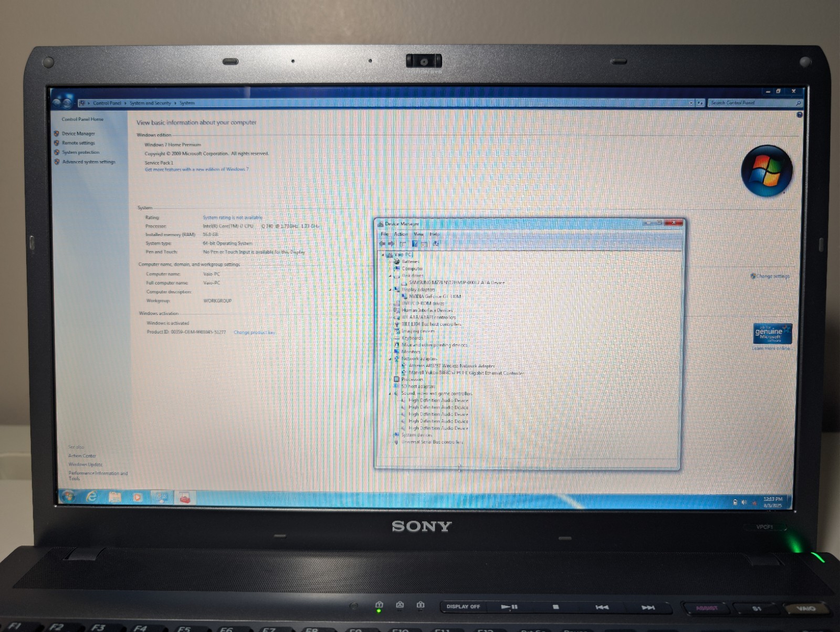Viewport: 840px width, 632px height.
Task: Select IEEE 1394 Bus host controllers
Action: pos(431,324)
